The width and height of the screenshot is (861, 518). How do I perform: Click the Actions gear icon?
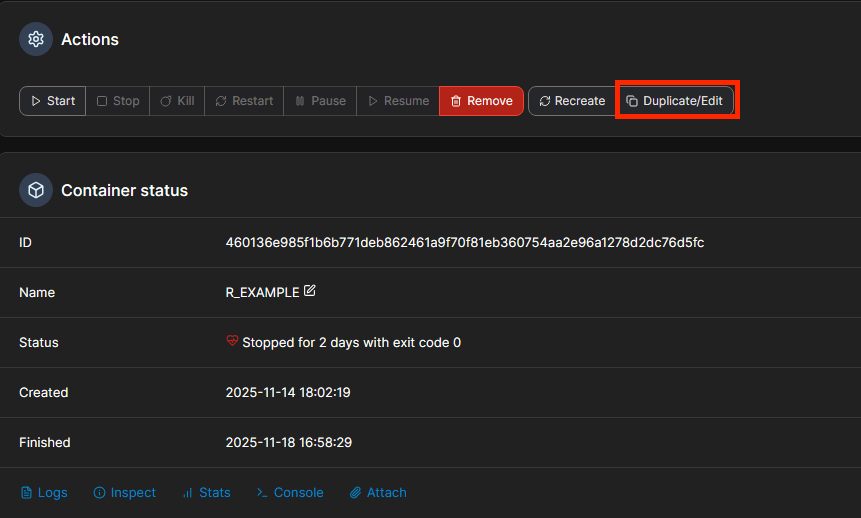tap(36, 39)
